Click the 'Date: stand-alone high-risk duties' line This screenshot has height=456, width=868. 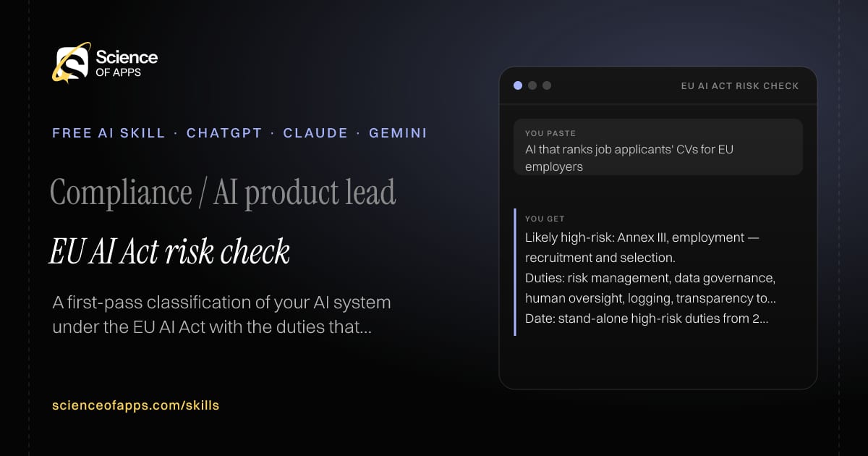(x=647, y=318)
